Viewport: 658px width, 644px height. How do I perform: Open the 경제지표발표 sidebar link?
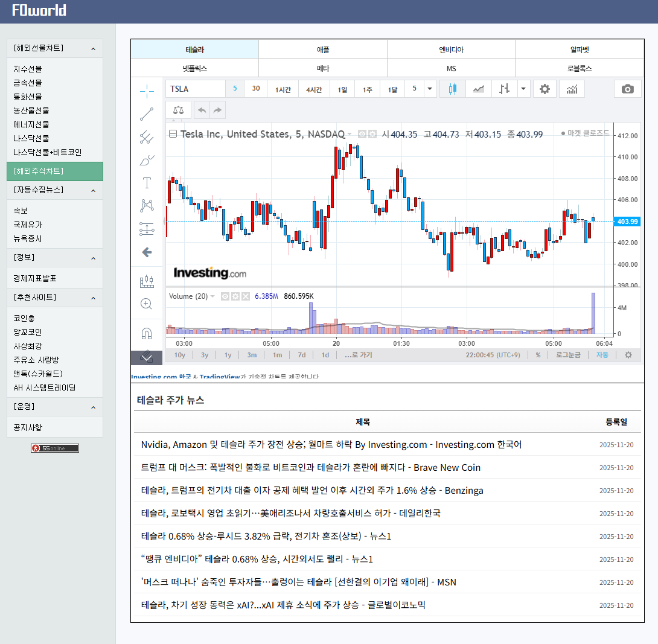[35, 279]
